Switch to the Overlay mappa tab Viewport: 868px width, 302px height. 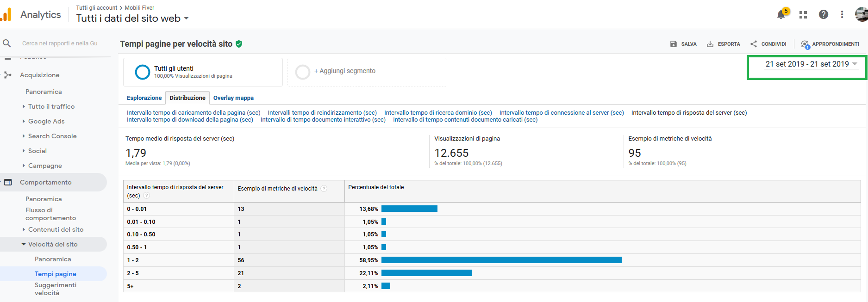[233, 98]
